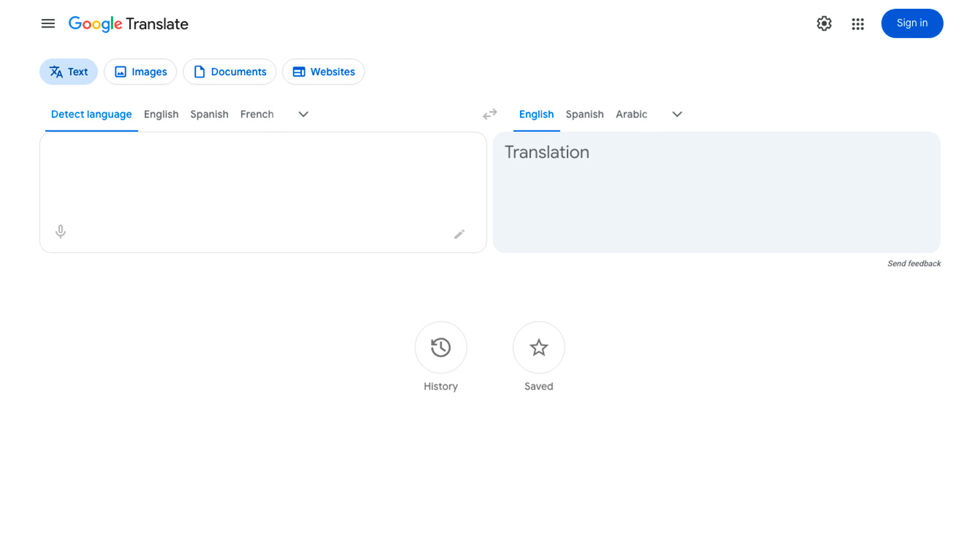Image resolution: width=980 pixels, height=560 pixels.
Task: Expand more target languages dropdown
Action: pyautogui.click(x=677, y=114)
